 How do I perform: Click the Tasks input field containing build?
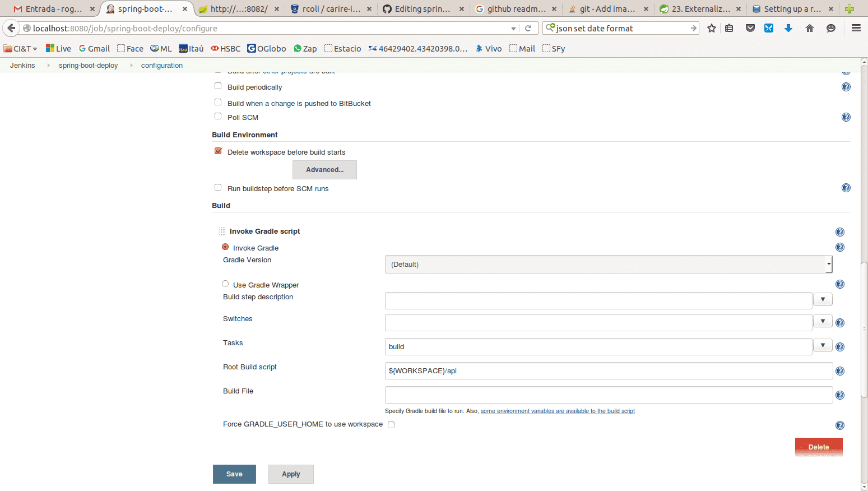coord(598,346)
